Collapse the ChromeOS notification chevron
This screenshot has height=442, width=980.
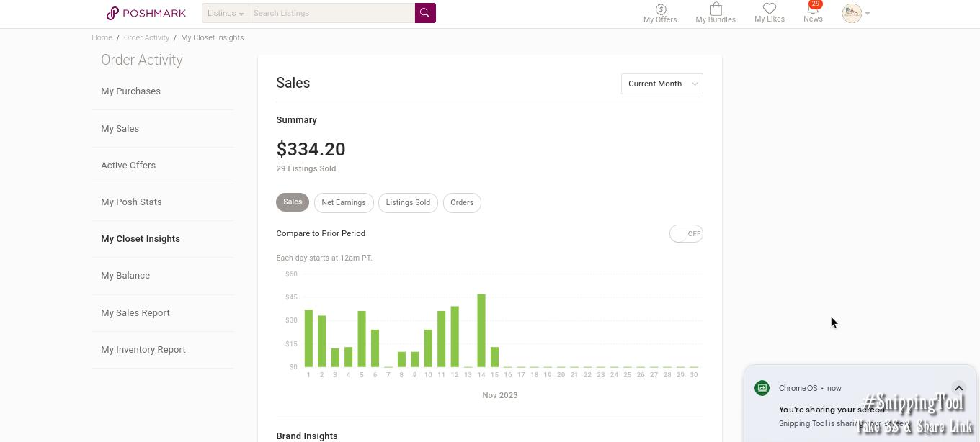958,388
